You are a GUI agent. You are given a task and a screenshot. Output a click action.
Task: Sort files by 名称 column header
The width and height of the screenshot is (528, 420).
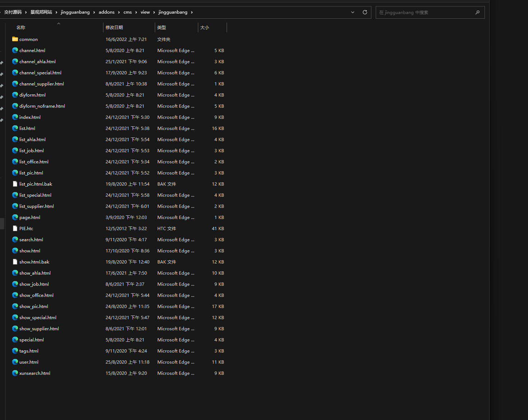[21, 27]
